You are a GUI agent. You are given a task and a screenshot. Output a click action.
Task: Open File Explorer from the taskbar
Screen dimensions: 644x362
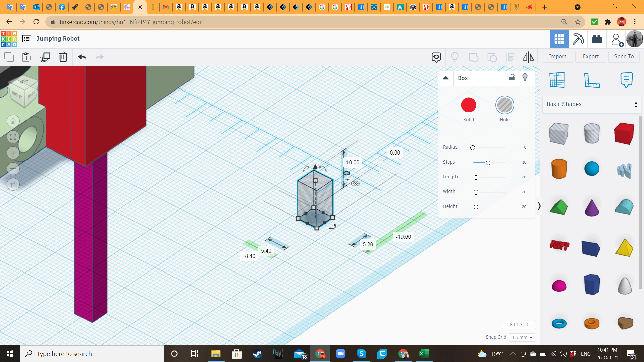(216, 354)
